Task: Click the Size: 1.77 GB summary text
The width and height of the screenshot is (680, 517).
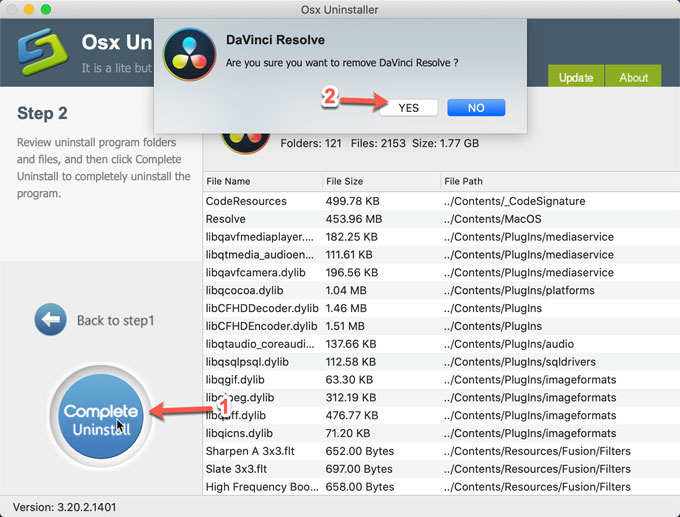Action: (445, 143)
